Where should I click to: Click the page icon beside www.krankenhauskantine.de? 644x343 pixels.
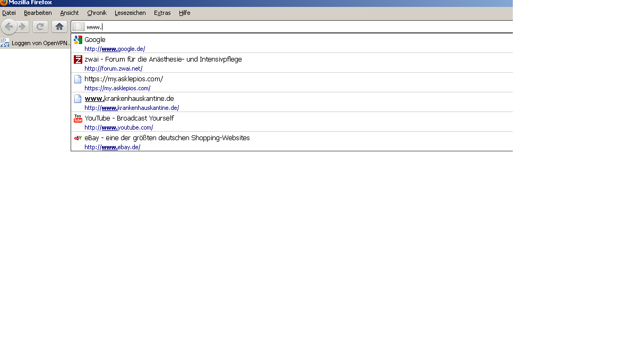[78, 99]
